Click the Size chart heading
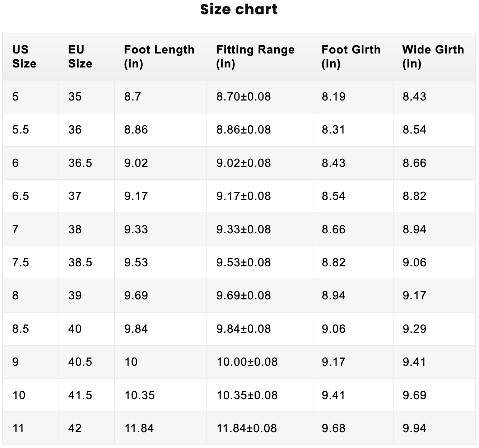The height and width of the screenshot is (448, 479). (239, 10)
